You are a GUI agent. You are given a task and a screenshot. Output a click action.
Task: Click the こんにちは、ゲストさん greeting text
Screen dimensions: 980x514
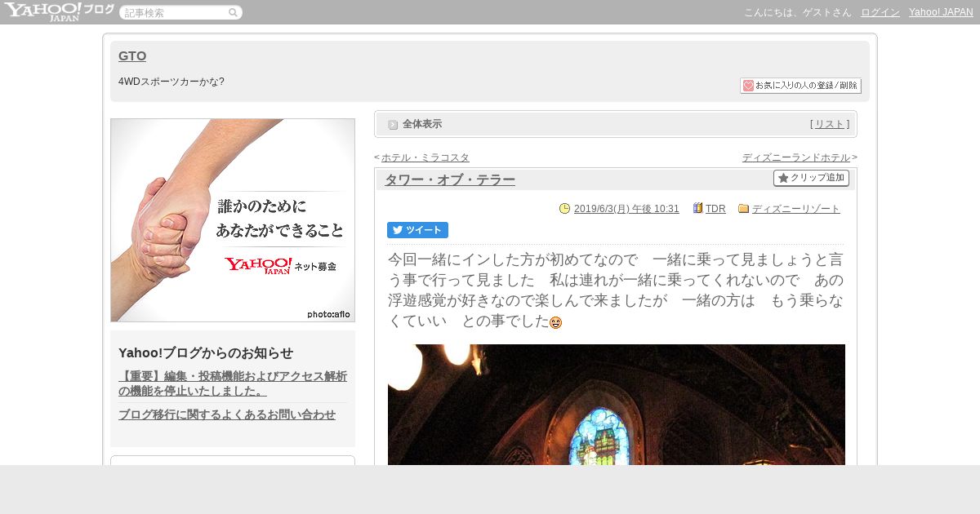coord(798,12)
